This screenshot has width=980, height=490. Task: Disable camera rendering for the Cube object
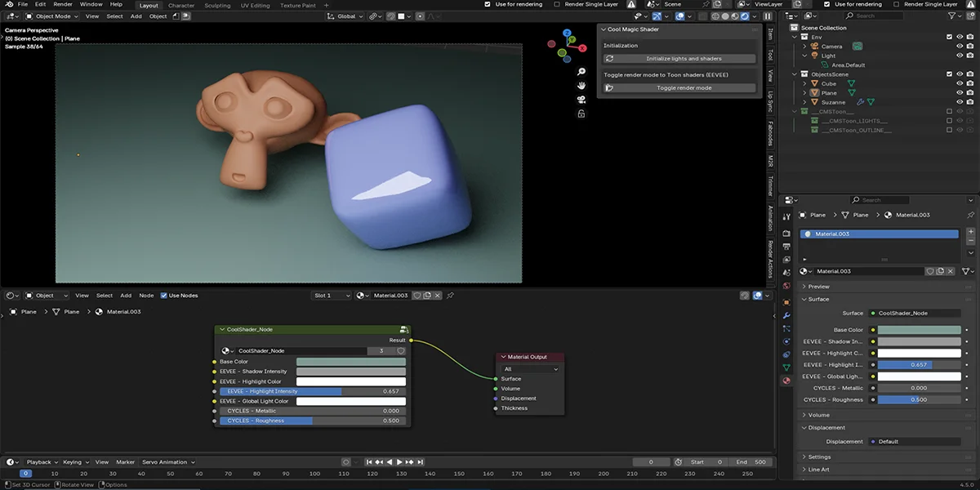click(x=970, y=83)
